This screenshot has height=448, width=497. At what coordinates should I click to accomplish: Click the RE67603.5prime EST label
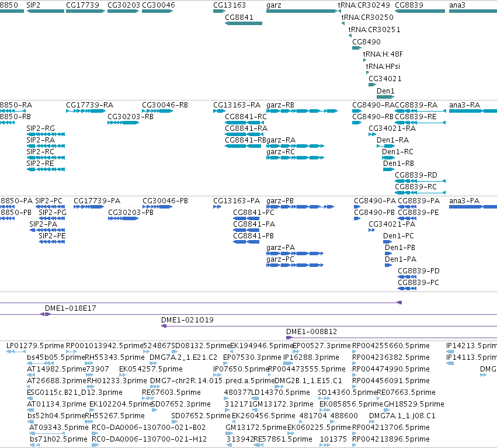coord(171,393)
